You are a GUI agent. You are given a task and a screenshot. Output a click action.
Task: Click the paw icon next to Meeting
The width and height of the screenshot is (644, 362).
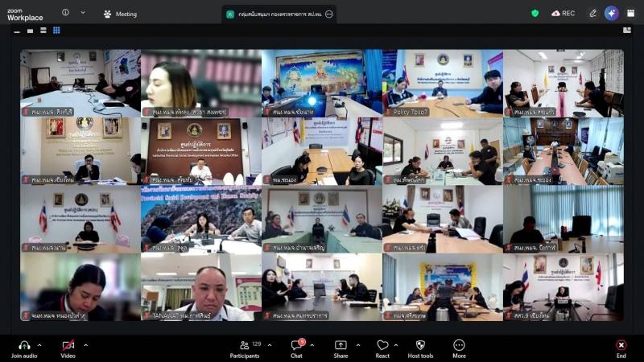tap(107, 14)
